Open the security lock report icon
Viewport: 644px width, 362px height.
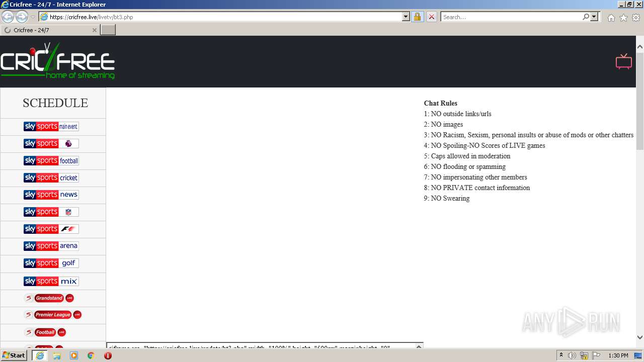coord(417,17)
